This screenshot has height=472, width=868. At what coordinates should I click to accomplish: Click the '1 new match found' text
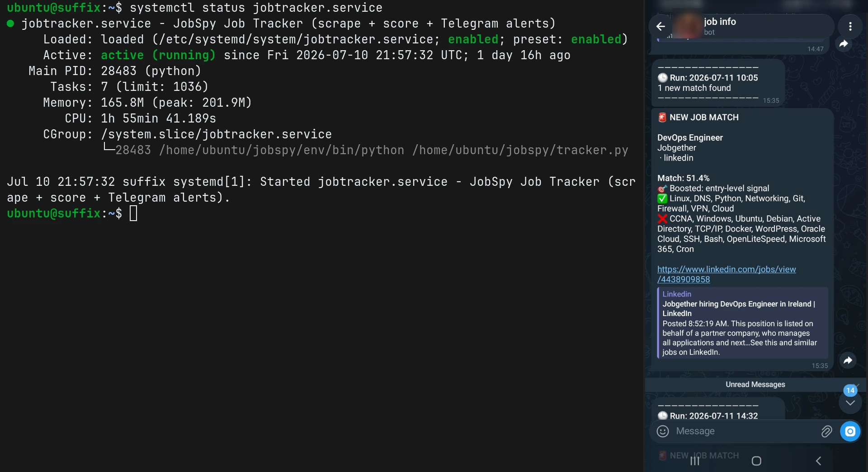(x=694, y=88)
